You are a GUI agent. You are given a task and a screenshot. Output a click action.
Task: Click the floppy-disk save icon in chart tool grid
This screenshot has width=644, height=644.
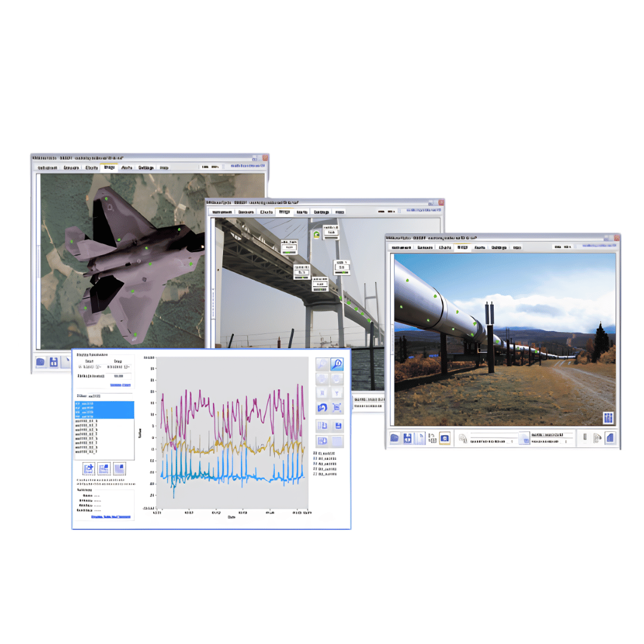click(338, 426)
